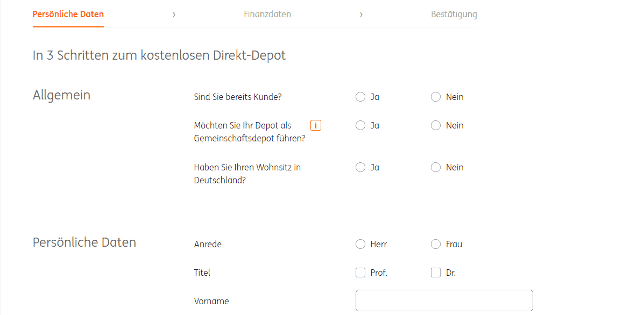Choose Ja for Gemeinschaftsdepot question
The image size is (644, 315).
pos(360,125)
